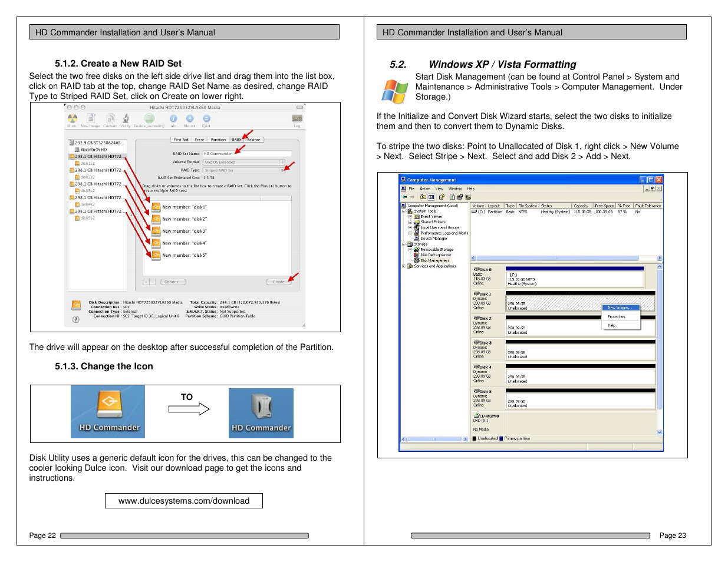
Task: Click the Up one level folder icon
Action: point(423,197)
